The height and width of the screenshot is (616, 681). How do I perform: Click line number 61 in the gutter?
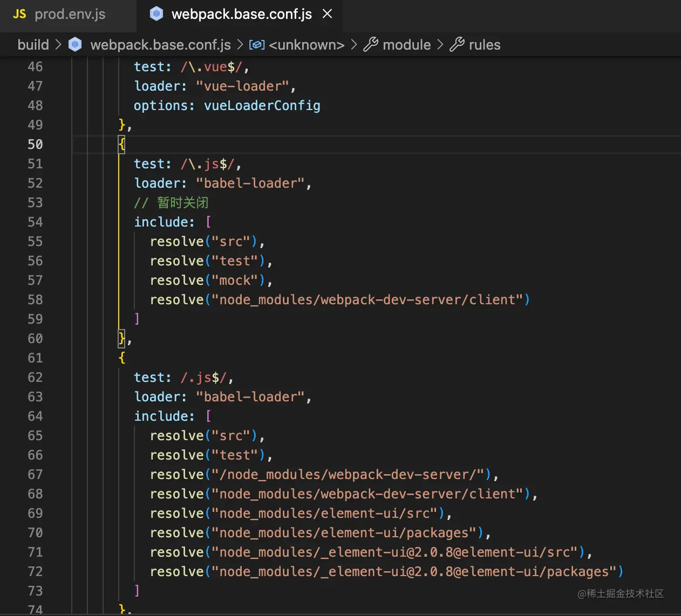35,358
